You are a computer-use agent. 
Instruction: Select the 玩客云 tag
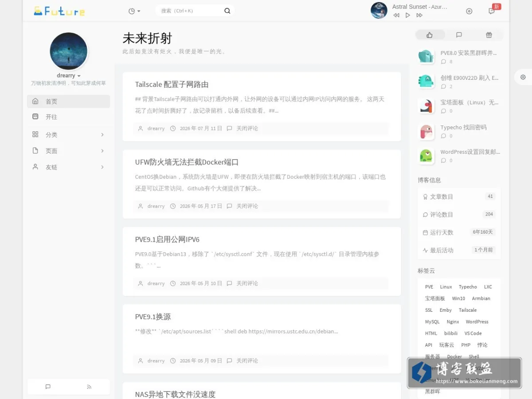(x=446, y=345)
